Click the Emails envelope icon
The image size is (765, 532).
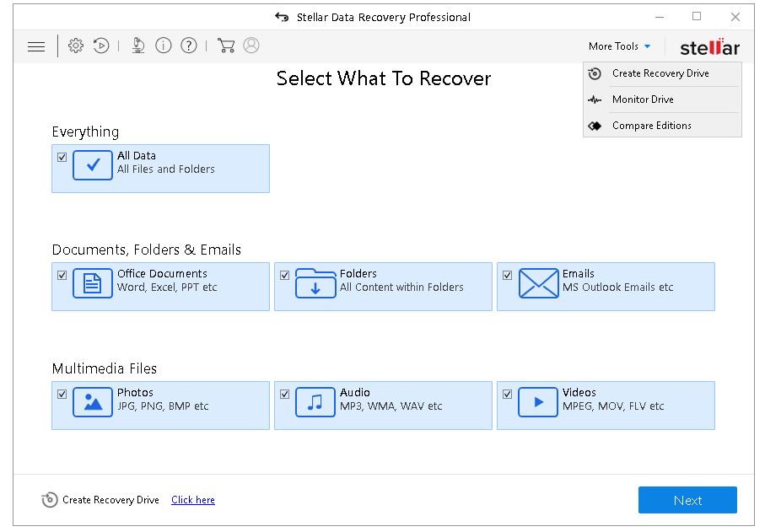pyautogui.click(x=538, y=283)
